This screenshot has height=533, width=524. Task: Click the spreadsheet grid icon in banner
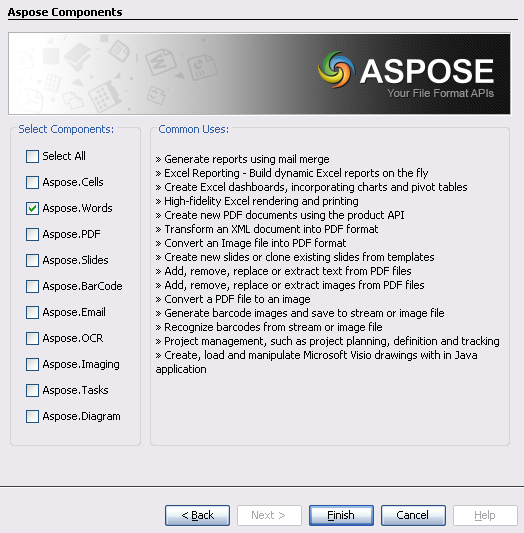[x=104, y=96]
